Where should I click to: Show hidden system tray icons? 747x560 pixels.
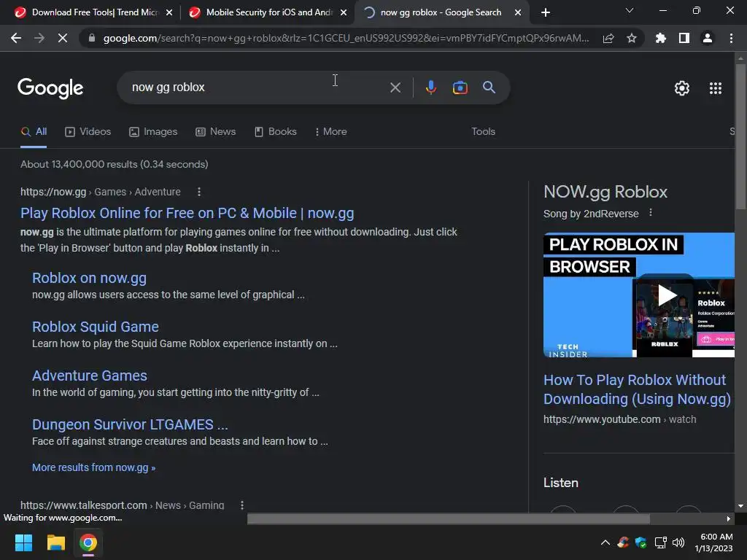[605, 542]
